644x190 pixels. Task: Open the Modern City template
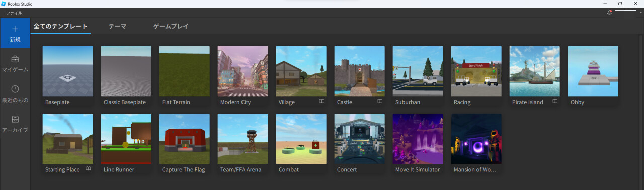coord(243,71)
